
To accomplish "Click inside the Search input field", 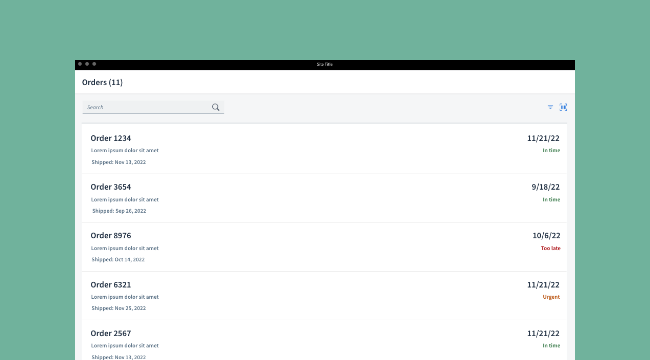I will [x=153, y=107].
